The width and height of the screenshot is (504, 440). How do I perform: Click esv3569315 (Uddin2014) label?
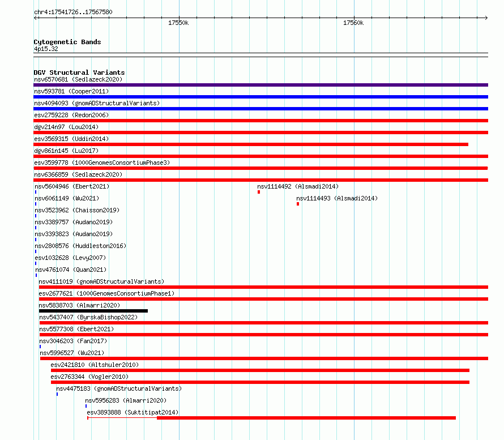pos(71,139)
